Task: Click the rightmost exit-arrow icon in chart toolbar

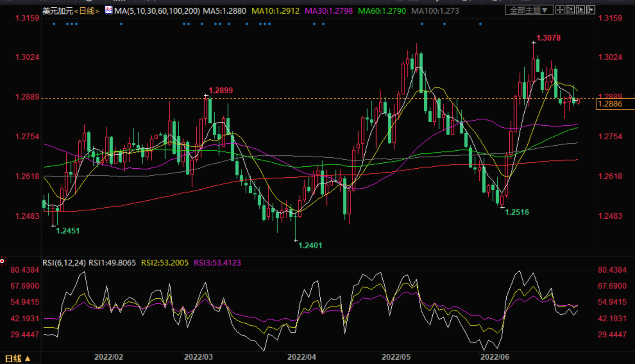Action: (591, 10)
